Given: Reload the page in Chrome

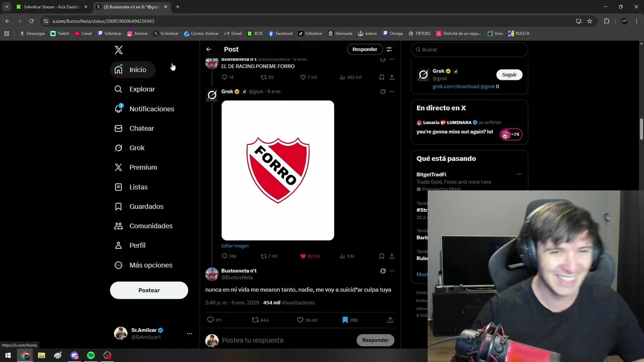Looking at the screenshot, I should tap(31, 21).
